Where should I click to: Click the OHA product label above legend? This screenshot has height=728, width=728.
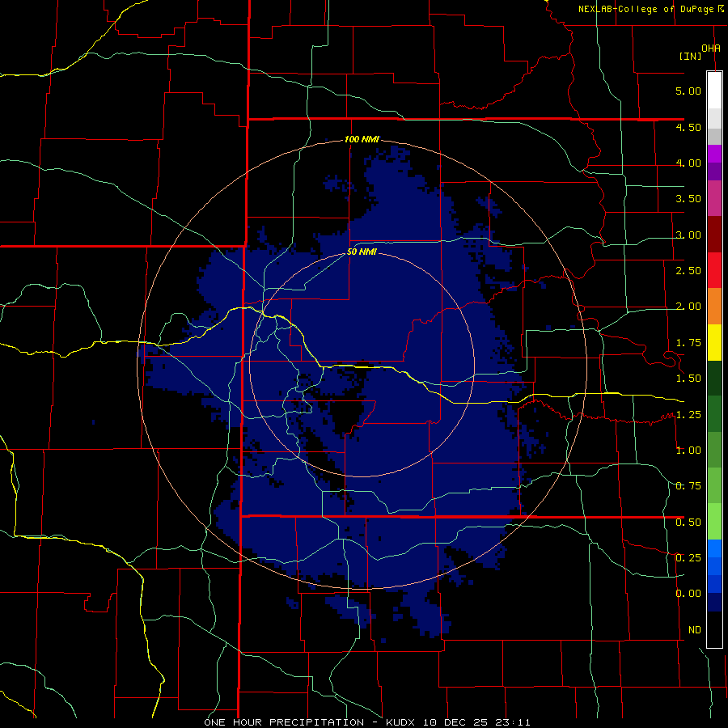(711, 49)
